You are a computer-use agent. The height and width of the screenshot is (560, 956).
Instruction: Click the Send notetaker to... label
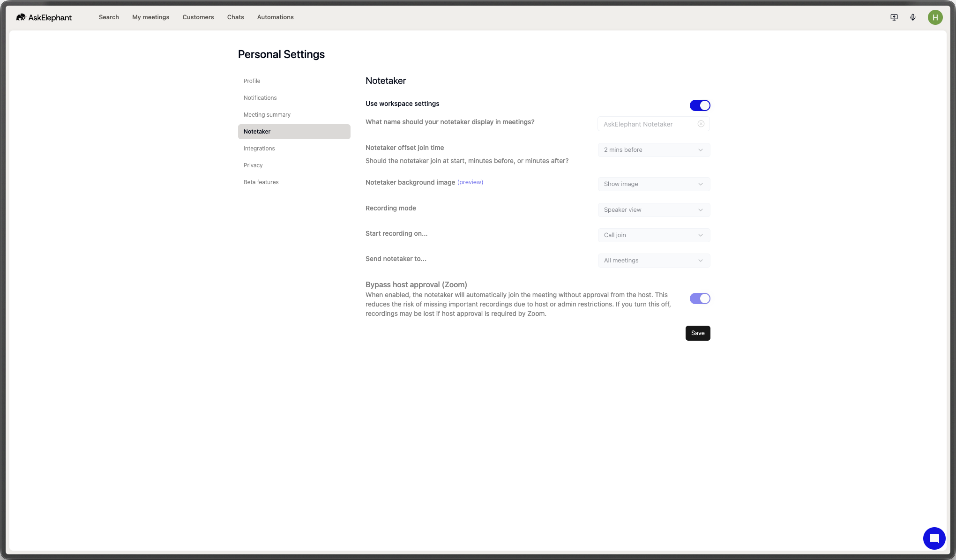(x=396, y=259)
